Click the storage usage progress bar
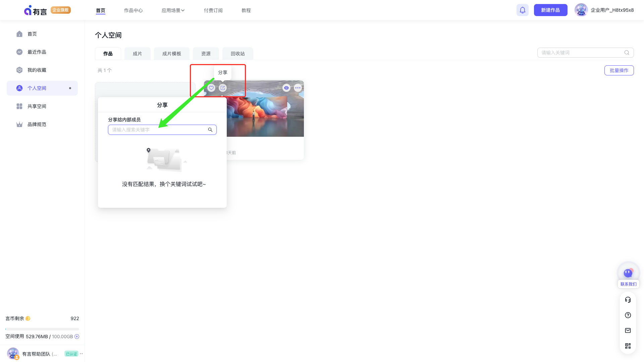This screenshot has height=362, width=644. [x=42, y=329]
